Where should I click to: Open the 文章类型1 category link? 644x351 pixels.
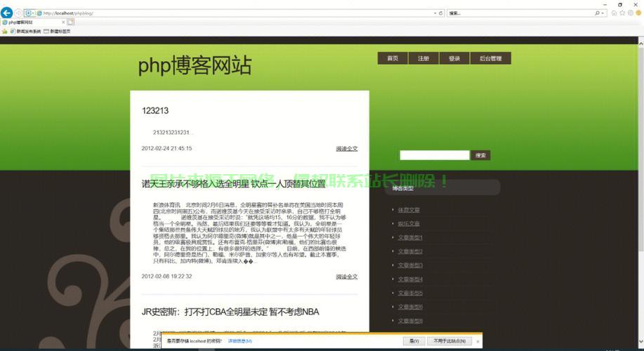pos(410,237)
